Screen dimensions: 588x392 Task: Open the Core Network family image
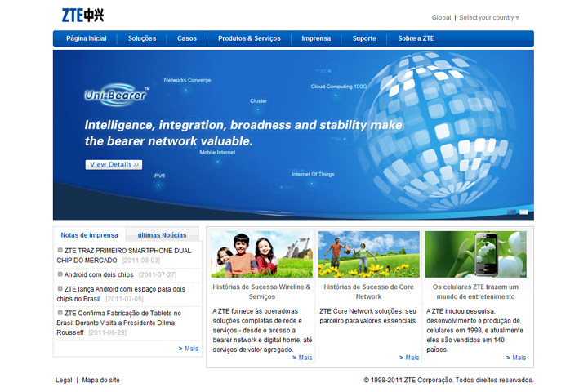(368, 254)
